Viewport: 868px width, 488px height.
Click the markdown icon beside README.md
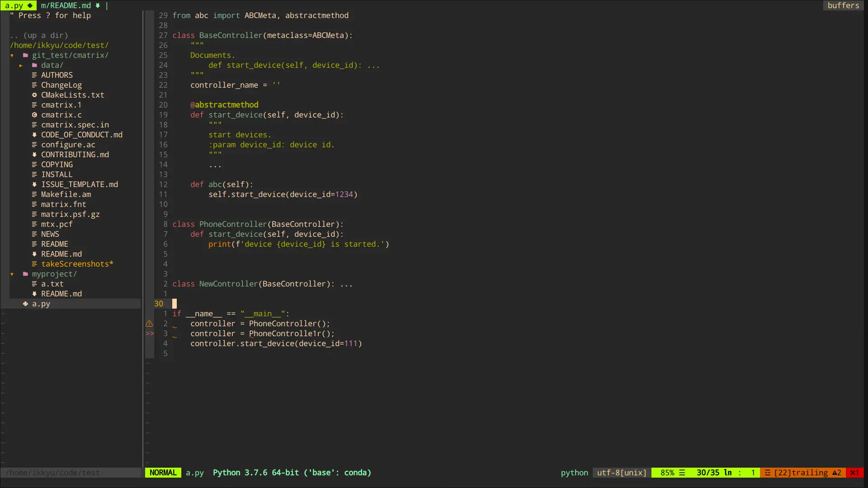coord(34,254)
